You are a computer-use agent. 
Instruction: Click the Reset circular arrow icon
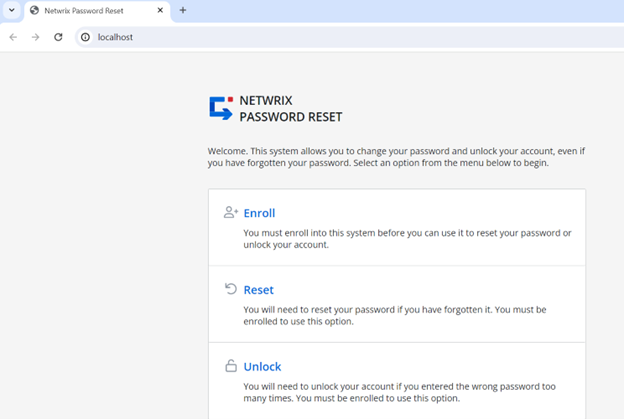231,290
